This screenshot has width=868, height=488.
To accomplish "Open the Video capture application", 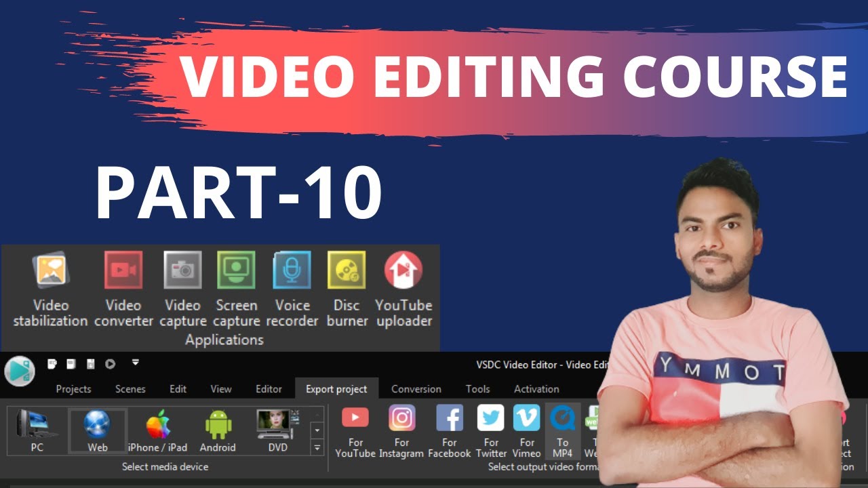I will point(182,289).
